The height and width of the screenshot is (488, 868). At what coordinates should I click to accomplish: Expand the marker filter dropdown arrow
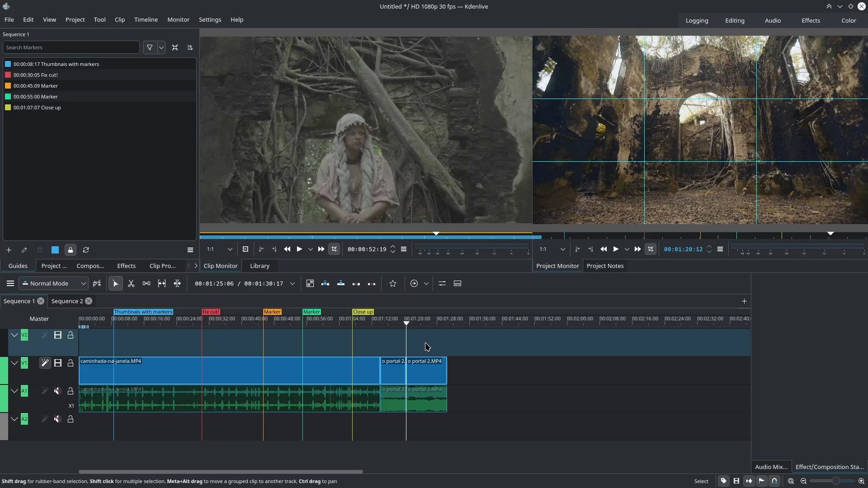coord(161,47)
